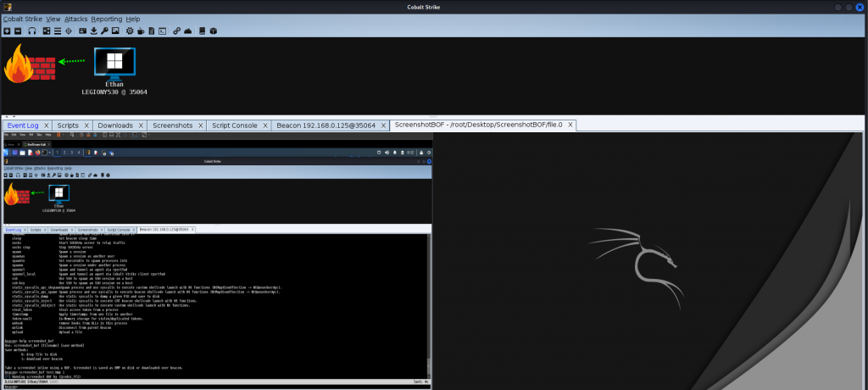Manage web server via cloud icon
The height and width of the screenshot is (390, 868).
(x=187, y=31)
